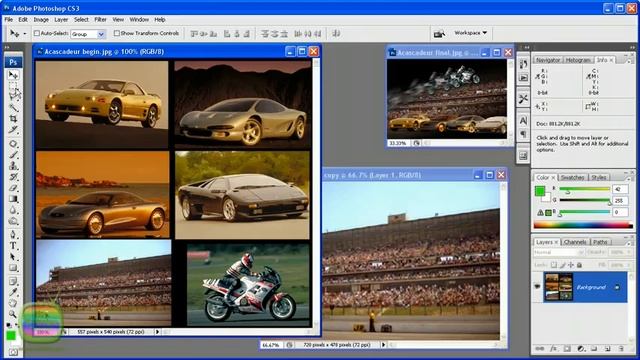The image size is (640, 360).
Task: Select the Eyedropper tool
Action: [x=13, y=292]
